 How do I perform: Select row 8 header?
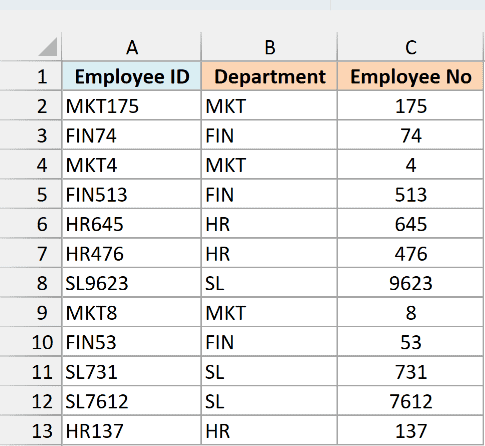pyautogui.click(x=31, y=282)
